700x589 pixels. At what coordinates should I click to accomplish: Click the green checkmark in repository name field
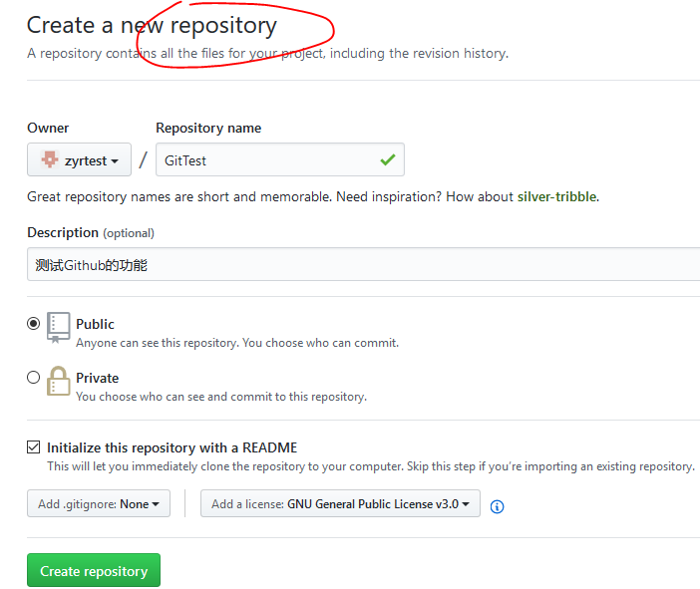click(x=388, y=159)
